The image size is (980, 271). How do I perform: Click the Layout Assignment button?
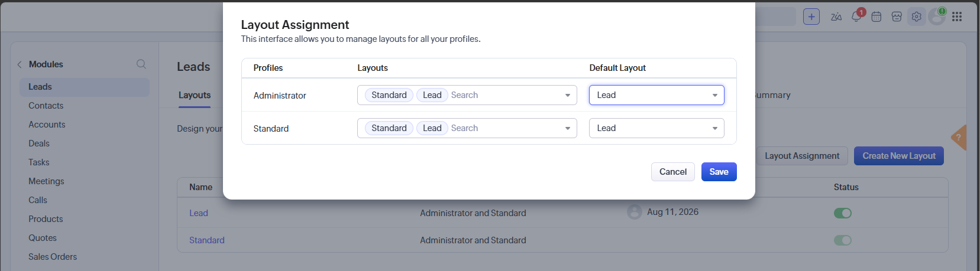click(x=802, y=156)
